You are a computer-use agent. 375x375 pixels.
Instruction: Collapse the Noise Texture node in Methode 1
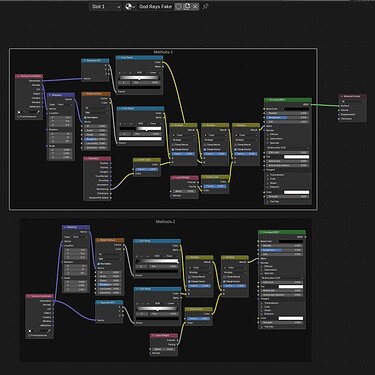click(84, 94)
